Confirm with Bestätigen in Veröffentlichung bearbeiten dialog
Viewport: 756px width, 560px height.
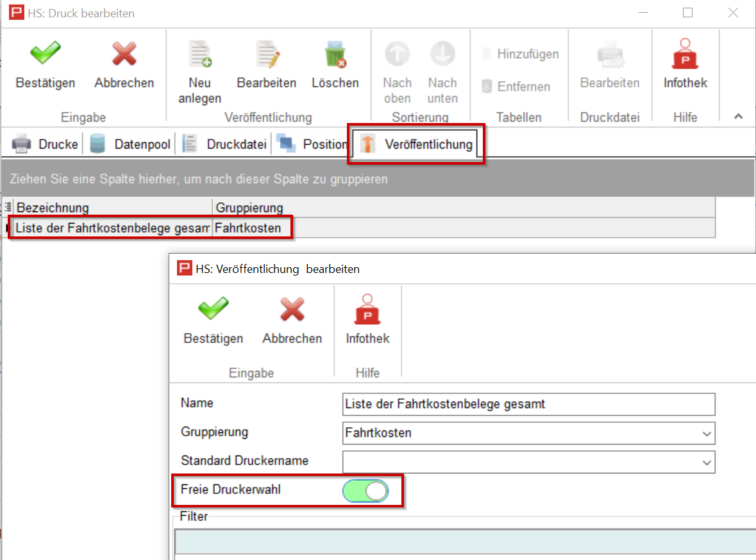(213, 311)
